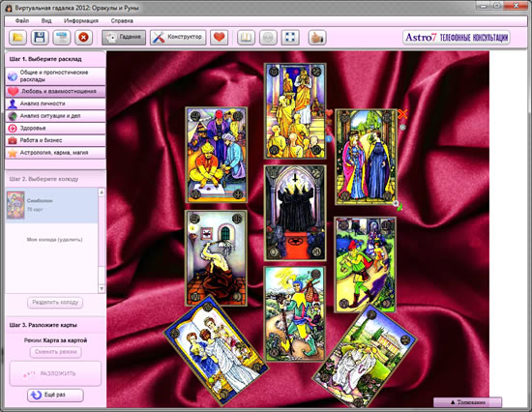Click the Ещё раз button
This screenshot has width=532, height=412.
(55, 395)
